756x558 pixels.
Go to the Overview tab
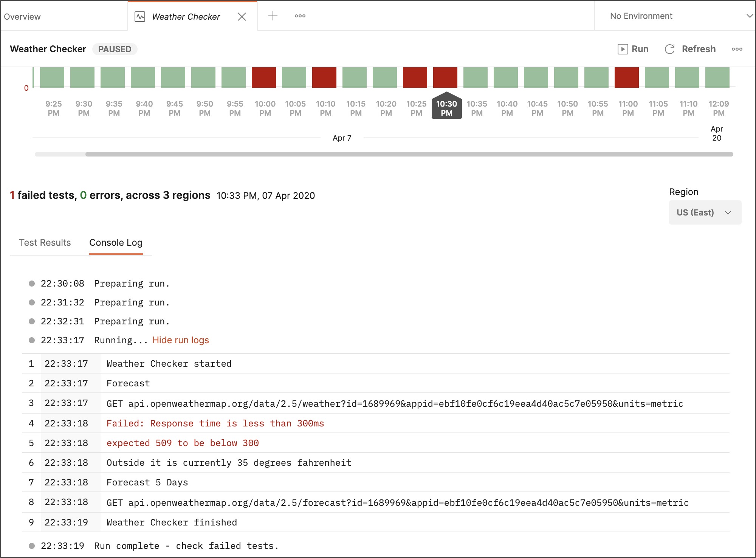coord(22,16)
